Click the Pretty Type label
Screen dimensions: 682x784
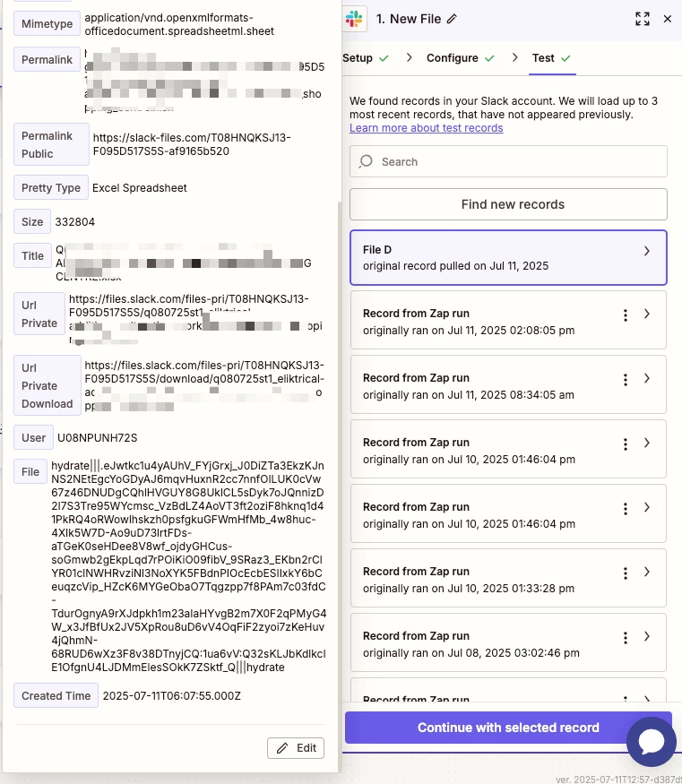tap(51, 187)
